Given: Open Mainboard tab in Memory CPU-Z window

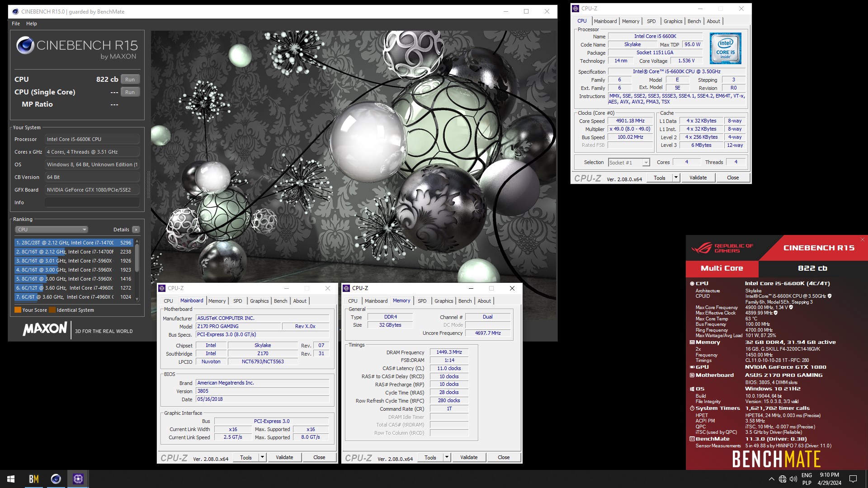Looking at the screenshot, I should [376, 301].
